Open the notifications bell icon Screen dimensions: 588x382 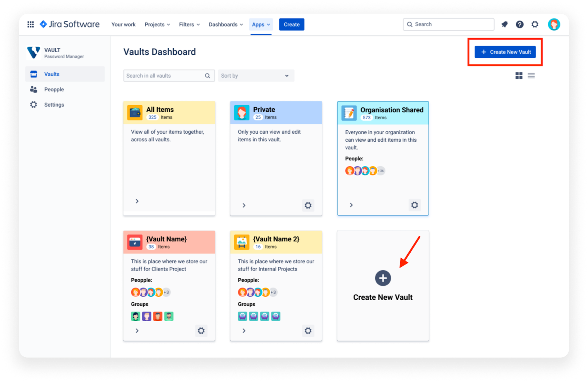pos(504,24)
